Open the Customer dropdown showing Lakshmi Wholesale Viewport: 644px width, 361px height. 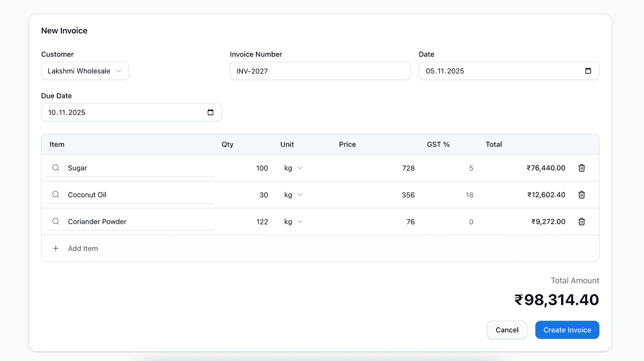click(x=85, y=71)
